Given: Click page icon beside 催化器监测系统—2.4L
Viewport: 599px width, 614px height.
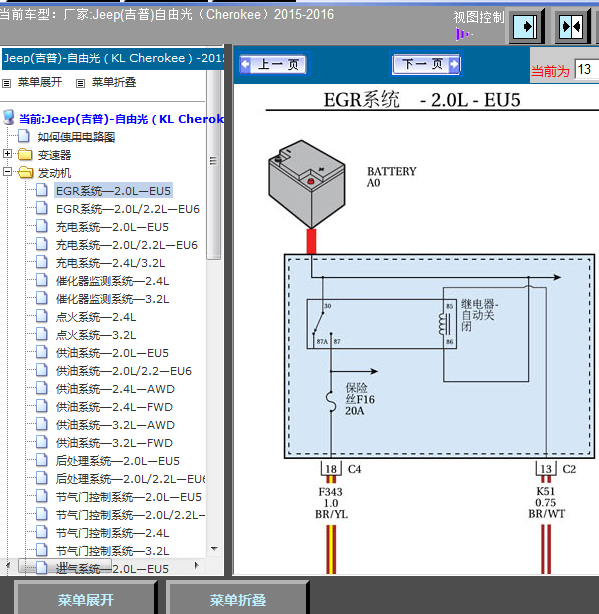Looking at the screenshot, I should 41,280.
